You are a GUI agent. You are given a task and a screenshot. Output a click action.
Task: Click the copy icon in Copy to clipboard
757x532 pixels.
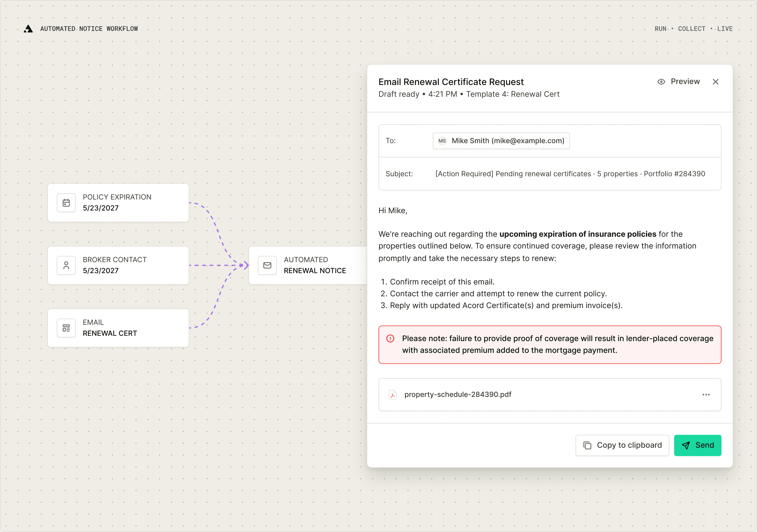click(587, 445)
